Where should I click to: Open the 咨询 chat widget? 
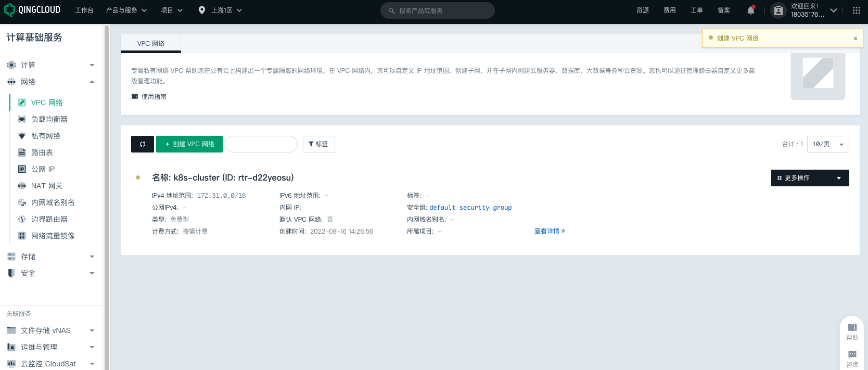click(852, 359)
